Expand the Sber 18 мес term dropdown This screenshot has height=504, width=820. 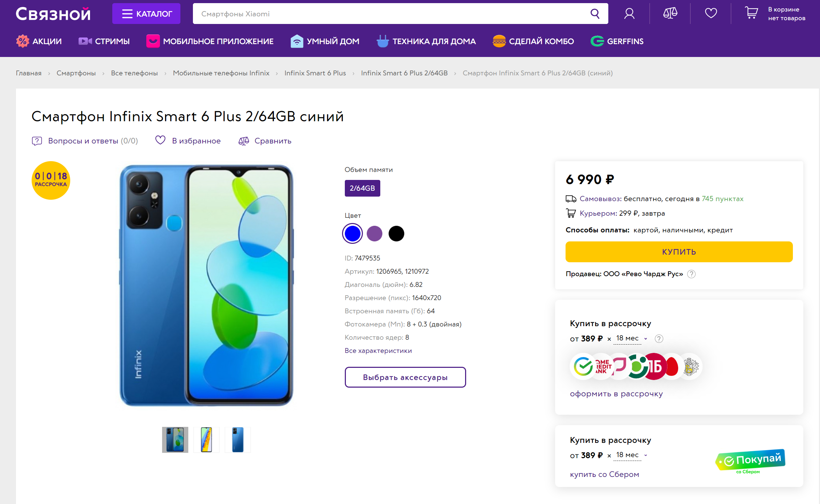click(x=631, y=455)
